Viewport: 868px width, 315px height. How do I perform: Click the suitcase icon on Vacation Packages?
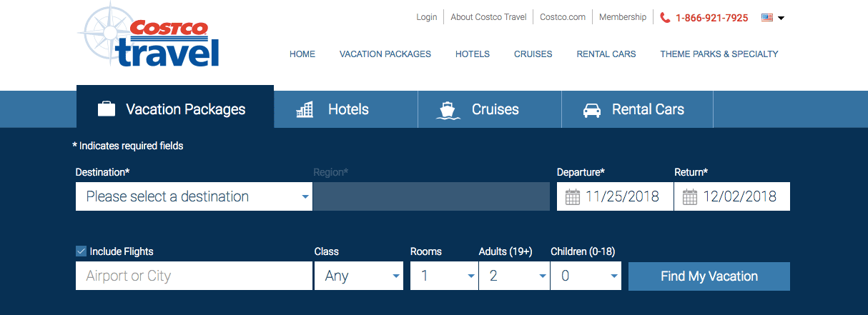click(x=107, y=109)
